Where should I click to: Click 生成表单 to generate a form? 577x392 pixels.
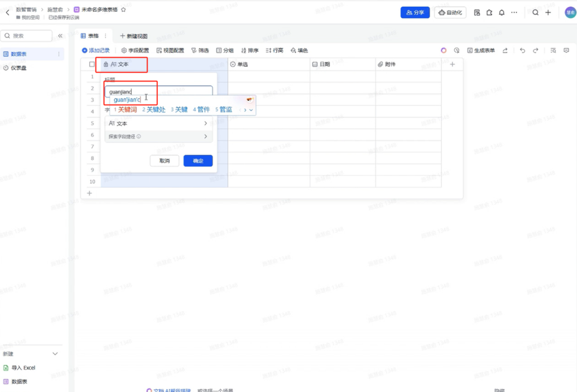(x=481, y=50)
